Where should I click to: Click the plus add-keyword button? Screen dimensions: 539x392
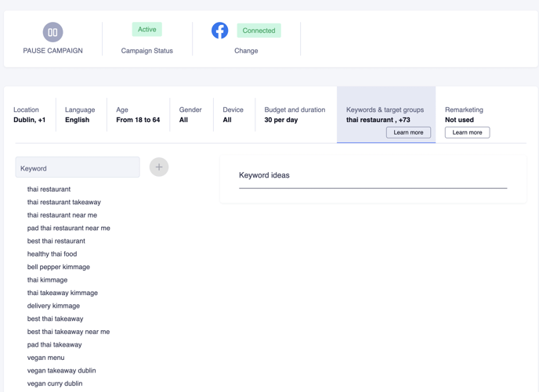click(x=159, y=167)
